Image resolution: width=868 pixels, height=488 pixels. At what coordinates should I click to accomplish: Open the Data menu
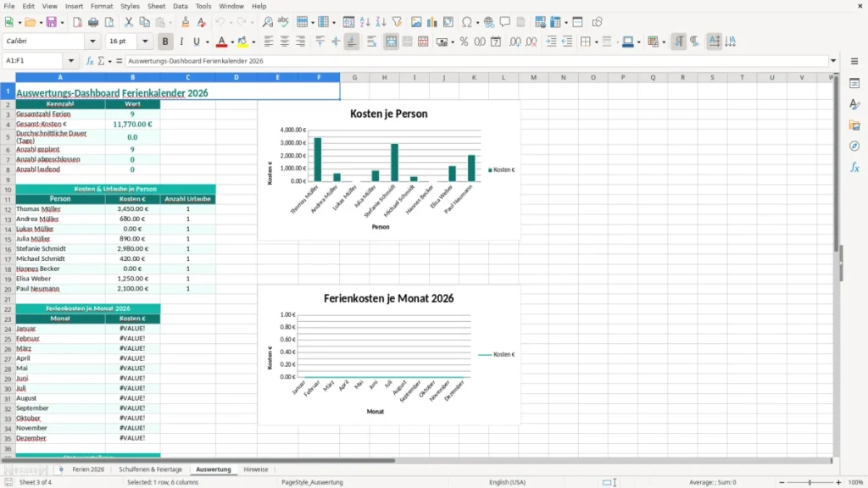click(180, 6)
